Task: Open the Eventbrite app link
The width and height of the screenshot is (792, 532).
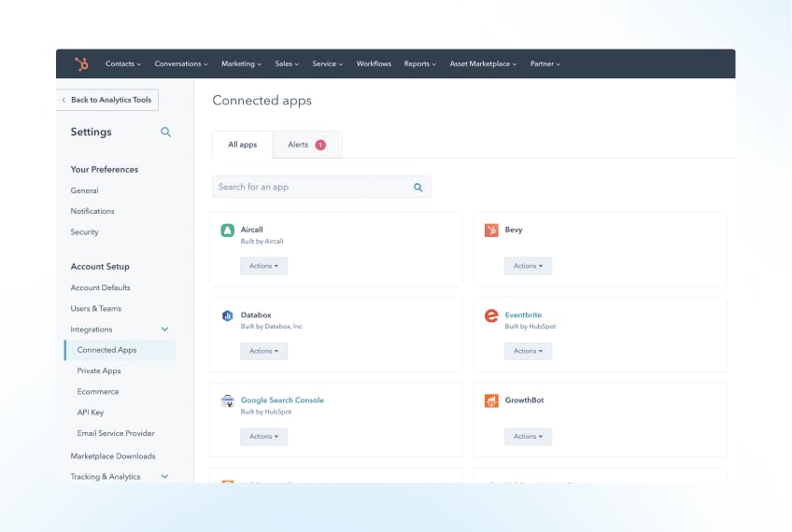Action: click(x=523, y=315)
